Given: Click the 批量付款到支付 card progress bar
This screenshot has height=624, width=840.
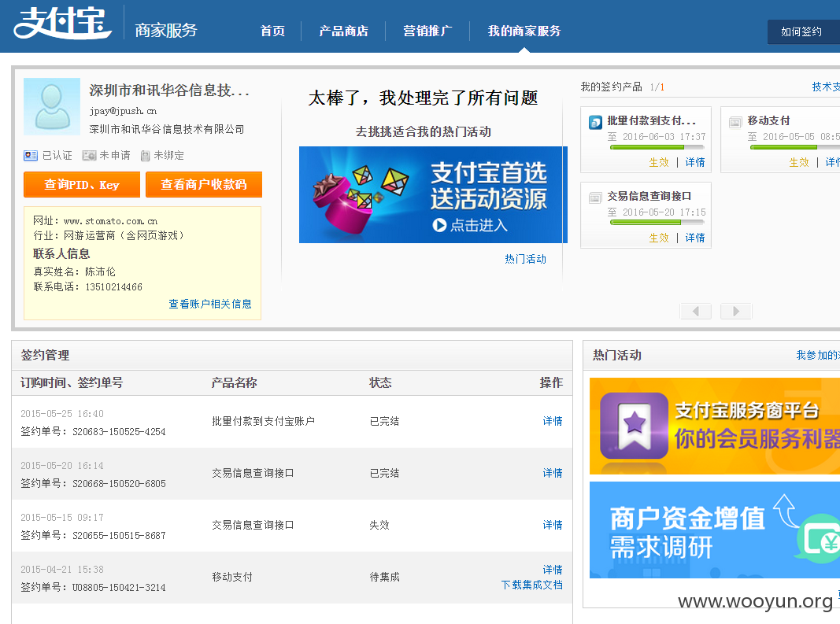Looking at the screenshot, I should click(x=657, y=147).
